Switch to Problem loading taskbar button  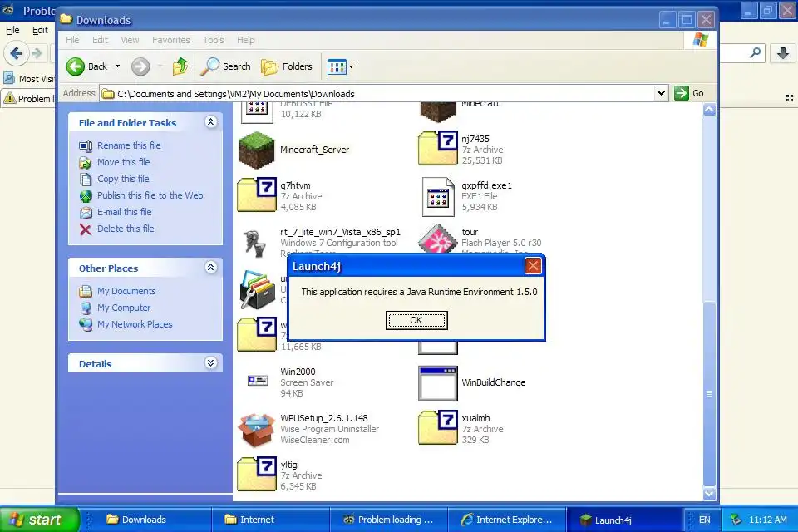click(x=389, y=520)
